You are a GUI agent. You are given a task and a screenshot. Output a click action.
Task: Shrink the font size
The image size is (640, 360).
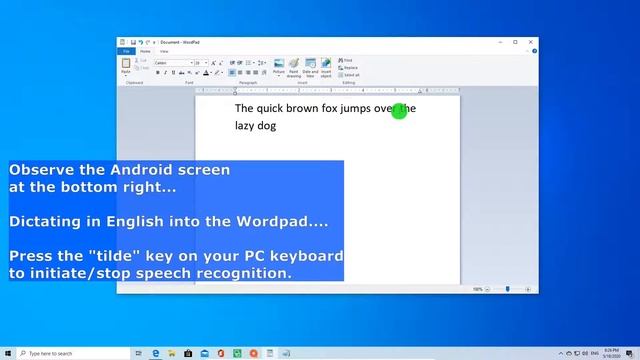221,63
